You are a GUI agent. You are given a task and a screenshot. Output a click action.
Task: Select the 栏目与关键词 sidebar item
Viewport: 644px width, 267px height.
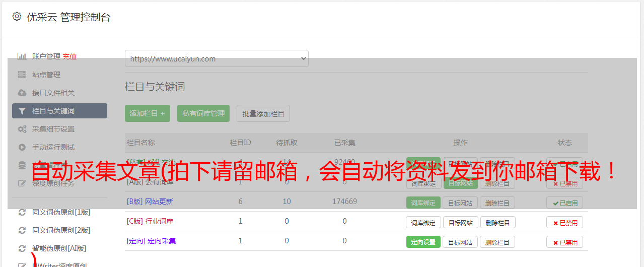point(59,111)
